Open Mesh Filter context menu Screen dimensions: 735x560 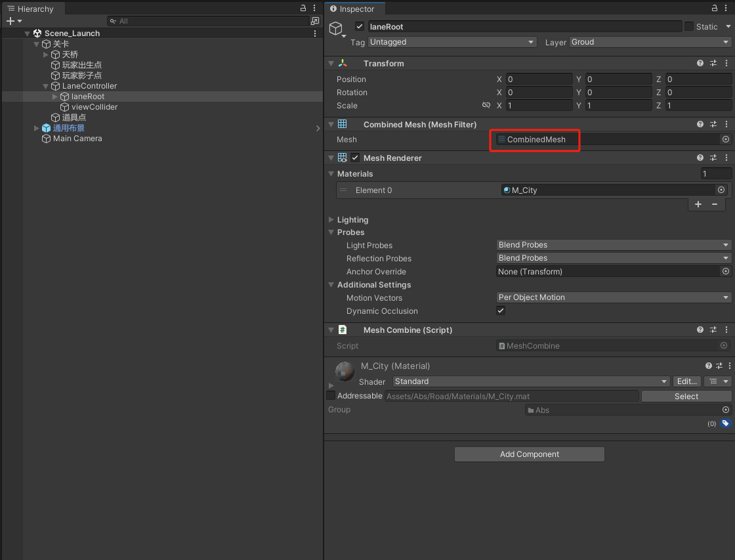726,124
